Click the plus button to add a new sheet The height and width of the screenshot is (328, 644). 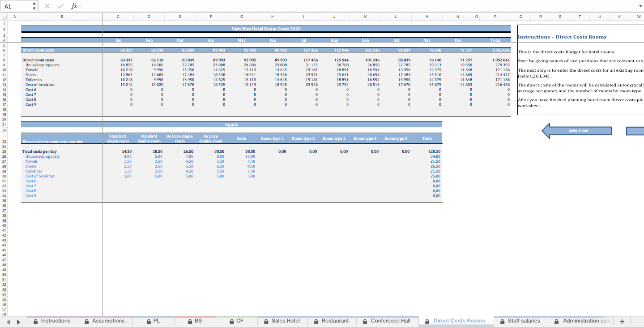click(622, 321)
